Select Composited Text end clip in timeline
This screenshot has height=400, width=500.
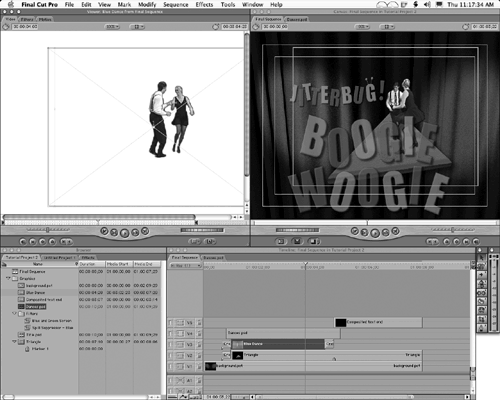pos(378,322)
